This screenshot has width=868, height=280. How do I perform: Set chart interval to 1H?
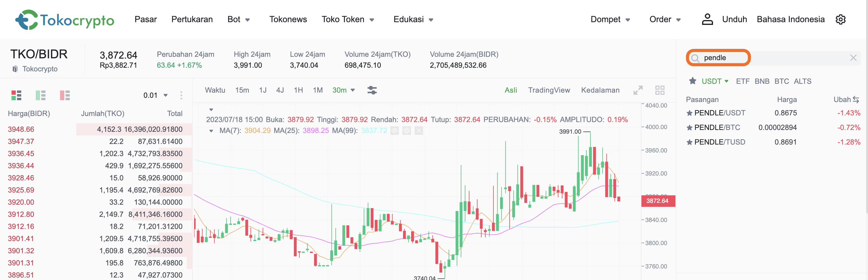pos(298,90)
